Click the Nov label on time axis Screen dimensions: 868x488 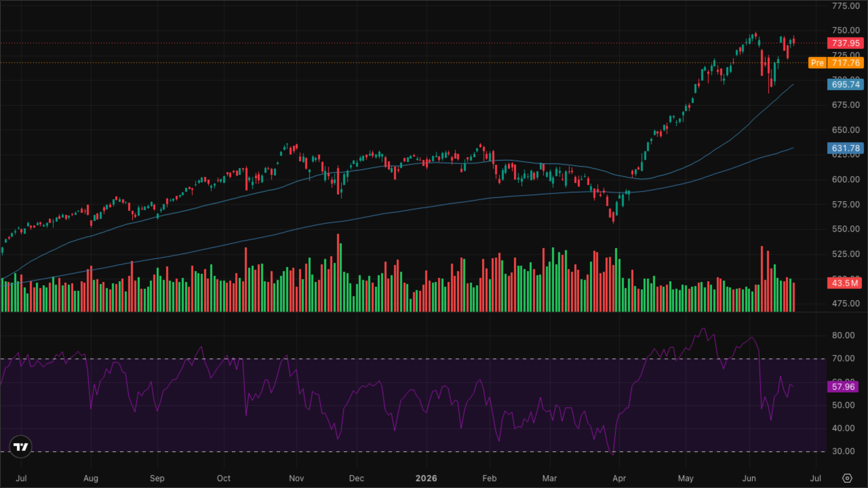tap(296, 478)
